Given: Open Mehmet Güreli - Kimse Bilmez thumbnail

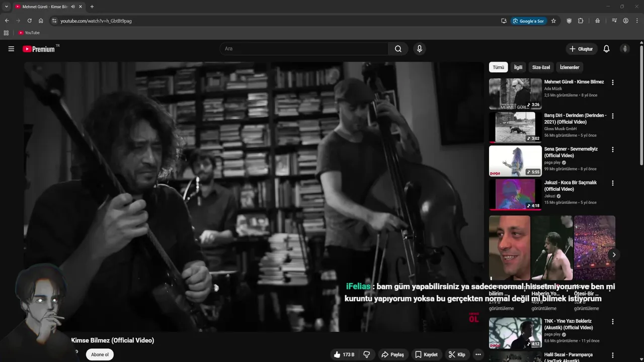Looking at the screenshot, I should (x=515, y=94).
